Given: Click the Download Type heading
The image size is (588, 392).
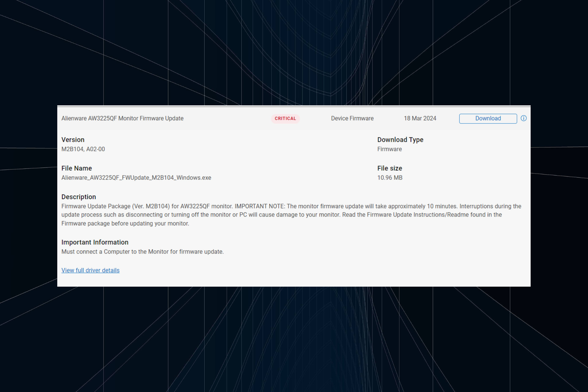Looking at the screenshot, I should coord(400,140).
